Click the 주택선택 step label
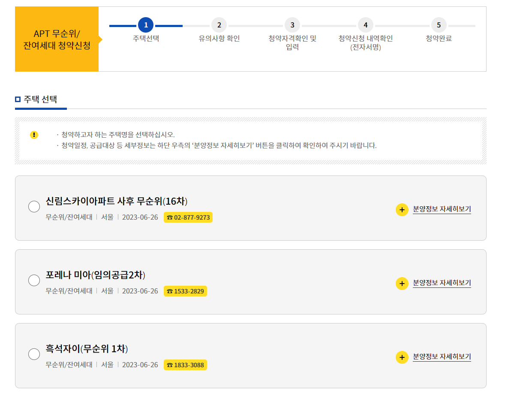Viewport: 532px width, 420px height. [x=146, y=39]
